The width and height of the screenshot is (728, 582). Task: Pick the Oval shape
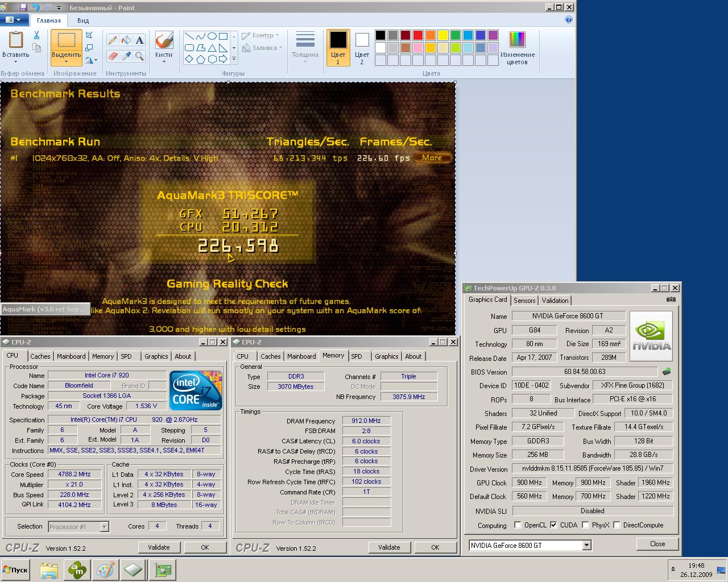212,36
